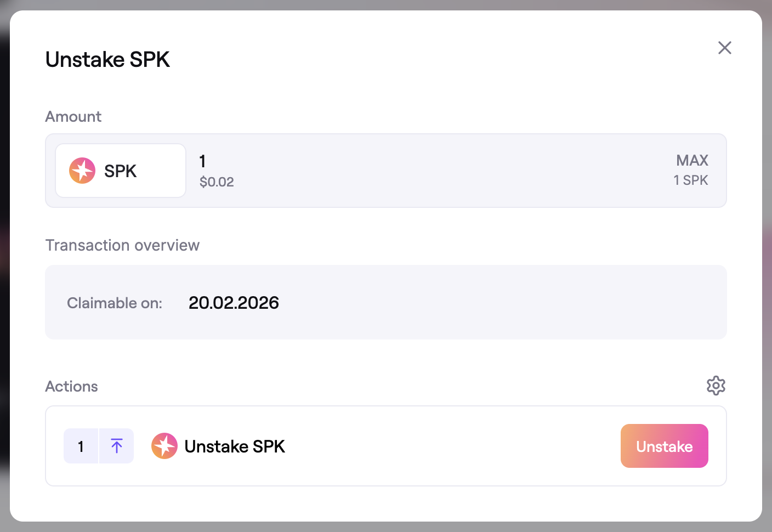Click the 1 SPK available balance
Viewport: 772px width, 532px height.
click(690, 180)
